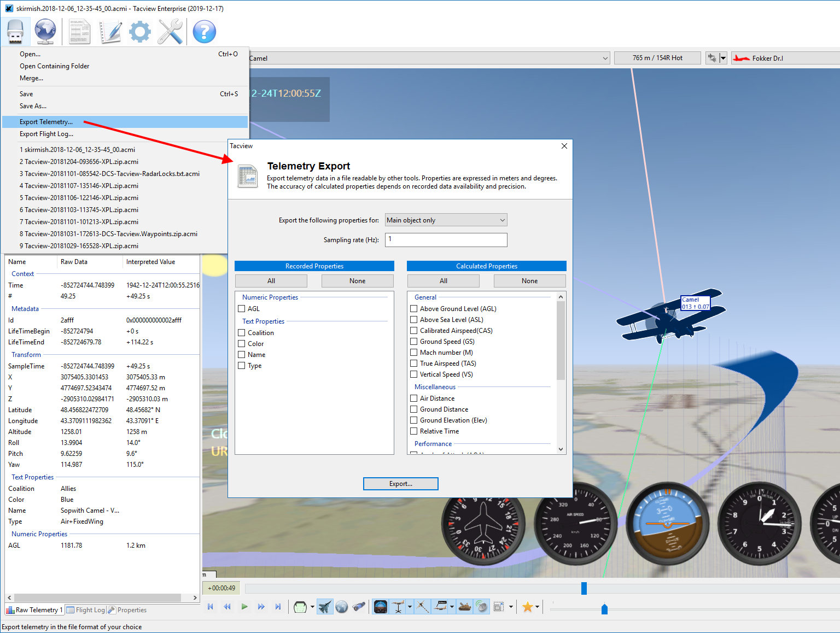Choose Export Telemetry... from File menu

tap(125, 122)
